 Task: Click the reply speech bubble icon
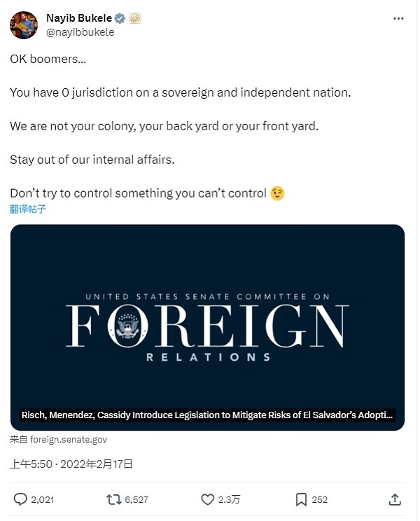click(x=20, y=499)
